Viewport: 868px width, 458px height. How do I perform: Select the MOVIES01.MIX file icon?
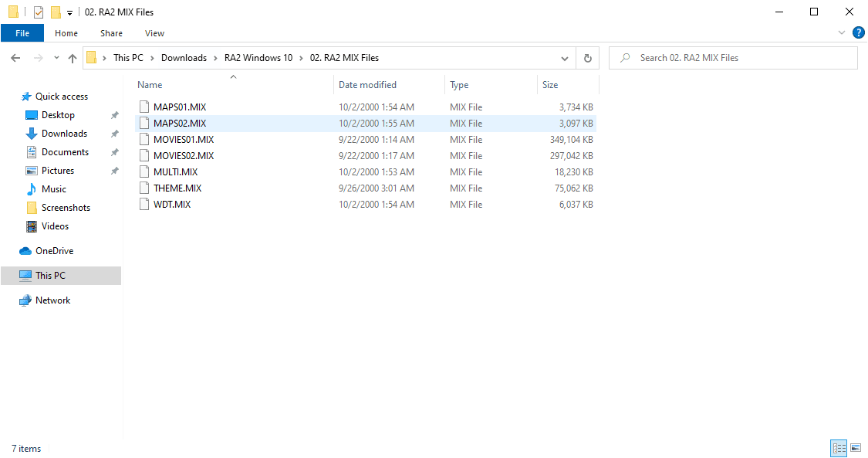pyautogui.click(x=144, y=139)
